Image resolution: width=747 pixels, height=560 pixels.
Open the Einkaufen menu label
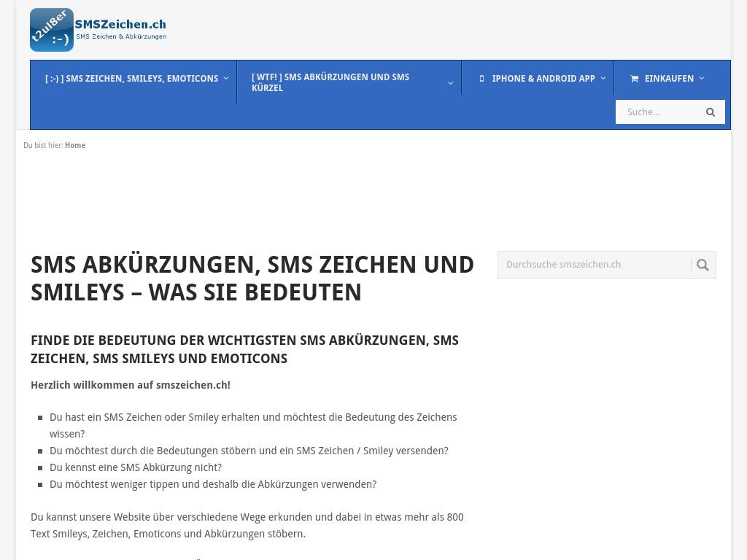coord(669,79)
